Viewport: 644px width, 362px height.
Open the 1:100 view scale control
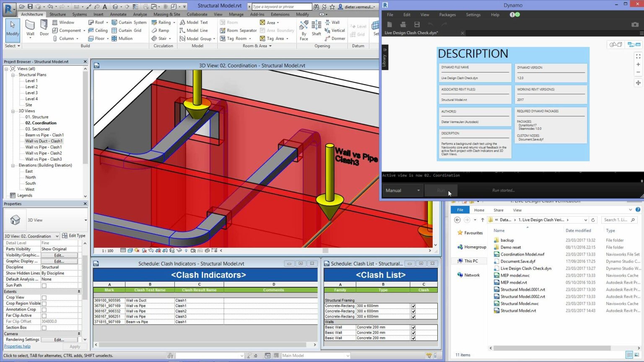pyautogui.click(x=107, y=250)
